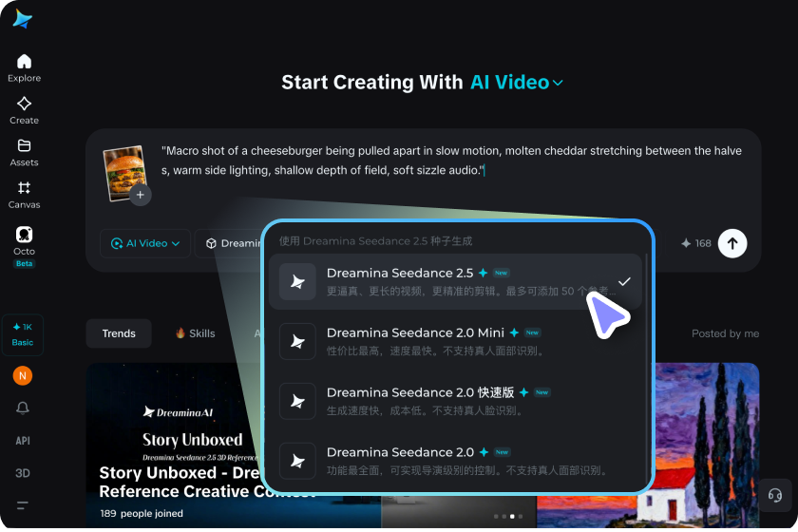Click the banner carousel pagination dots

tap(508, 516)
